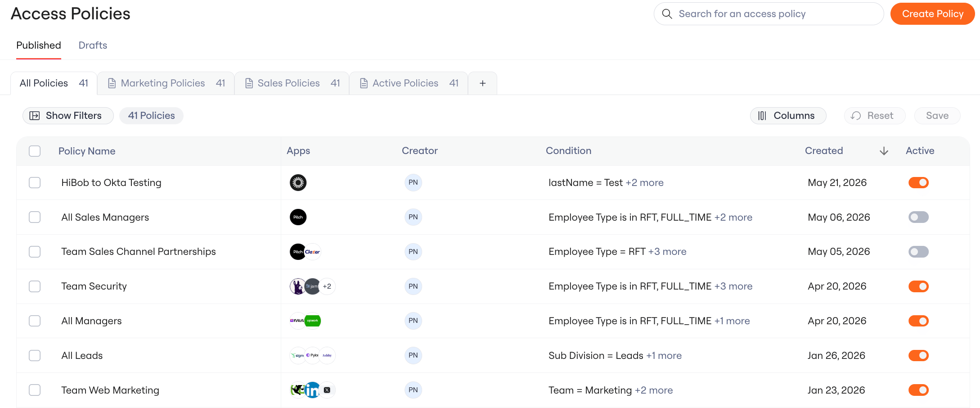Click the Pylon app icon in All Leads row
Screen dimensions: 980x408
313,355
